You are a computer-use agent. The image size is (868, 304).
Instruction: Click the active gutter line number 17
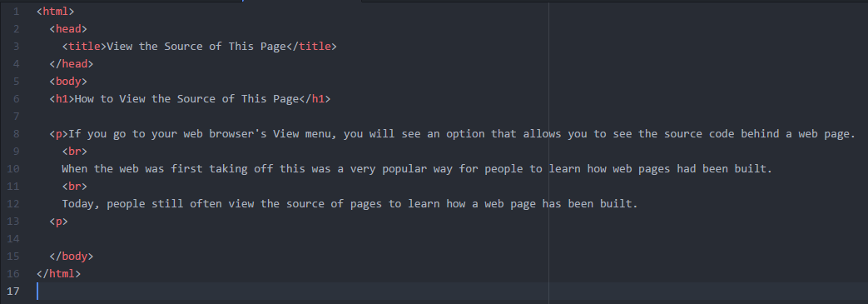(14, 292)
